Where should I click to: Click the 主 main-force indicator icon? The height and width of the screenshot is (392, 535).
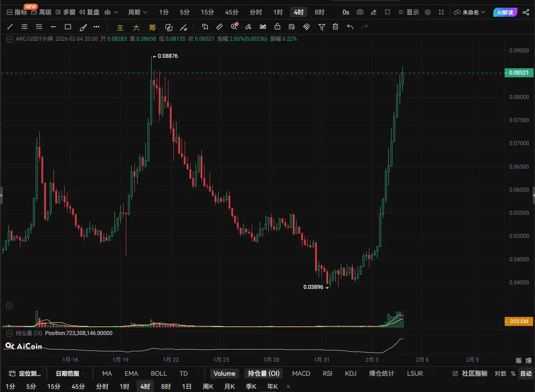(120, 27)
